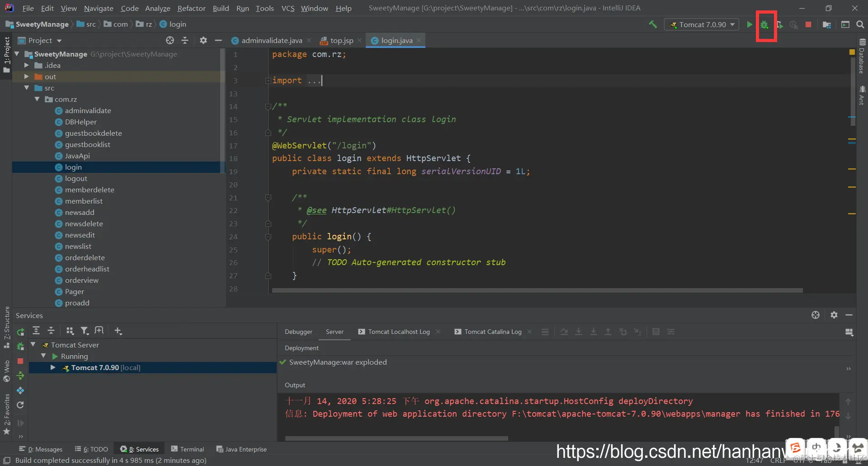Expand all services in Services toolbar
This screenshot has height=466, width=868.
tap(36, 331)
